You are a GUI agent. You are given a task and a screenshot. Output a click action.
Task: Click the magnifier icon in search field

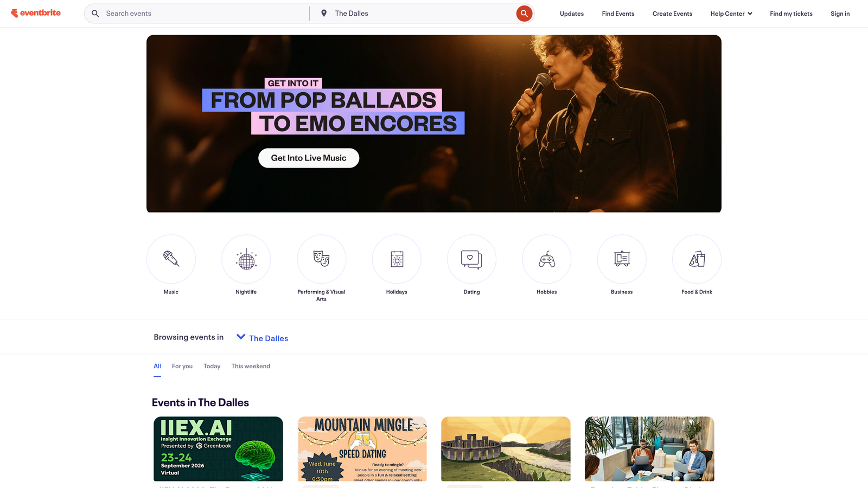(x=95, y=14)
